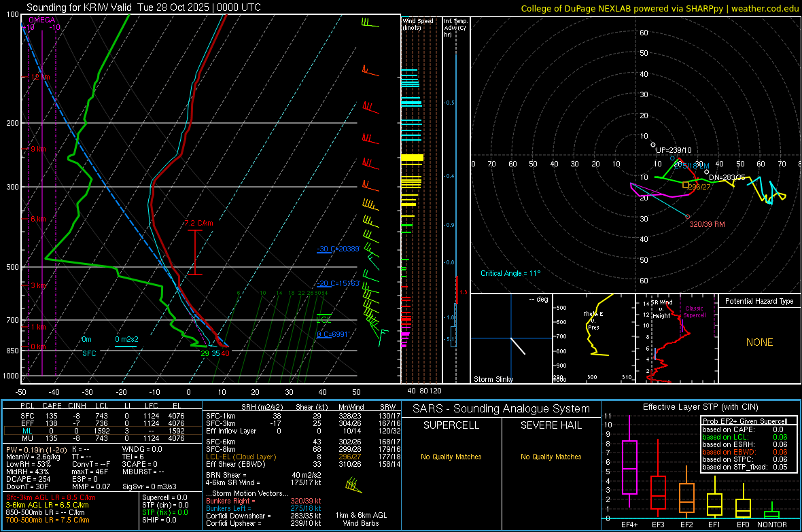Click the orange 296/27 hodograph label
Screen dimensions: 802x532
coord(699,187)
